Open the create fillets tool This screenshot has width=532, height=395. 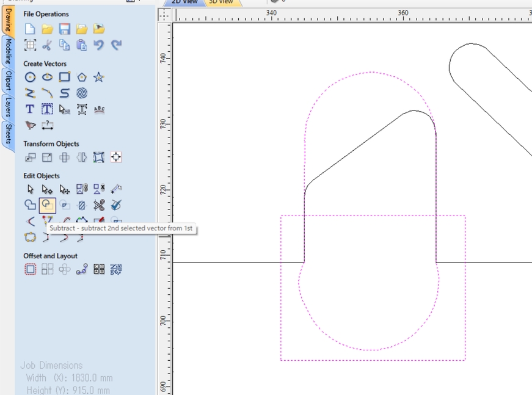[30, 221]
